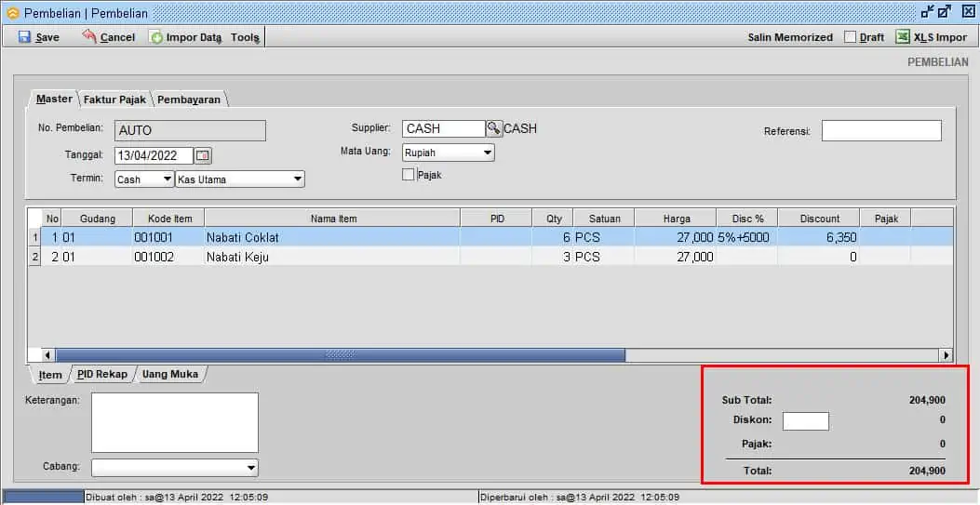Click the No. Pembelian AUTO field
Image resolution: width=980 pixels, height=505 pixels.
(190, 130)
